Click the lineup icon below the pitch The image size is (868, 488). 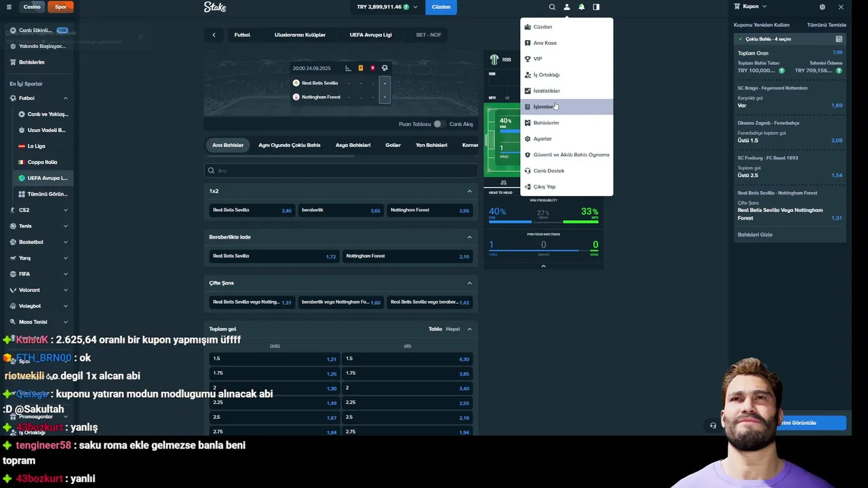[503, 182]
